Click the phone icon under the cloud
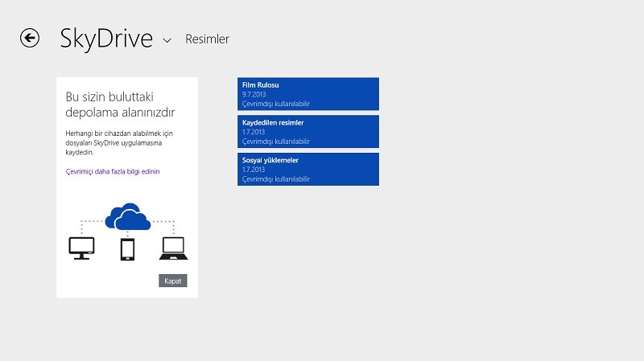 click(x=127, y=249)
